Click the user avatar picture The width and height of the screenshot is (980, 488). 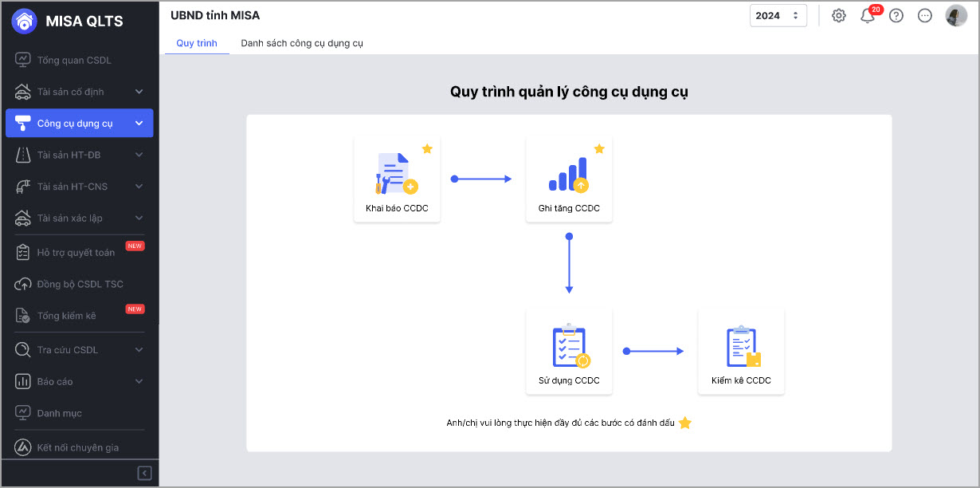(x=956, y=16)
